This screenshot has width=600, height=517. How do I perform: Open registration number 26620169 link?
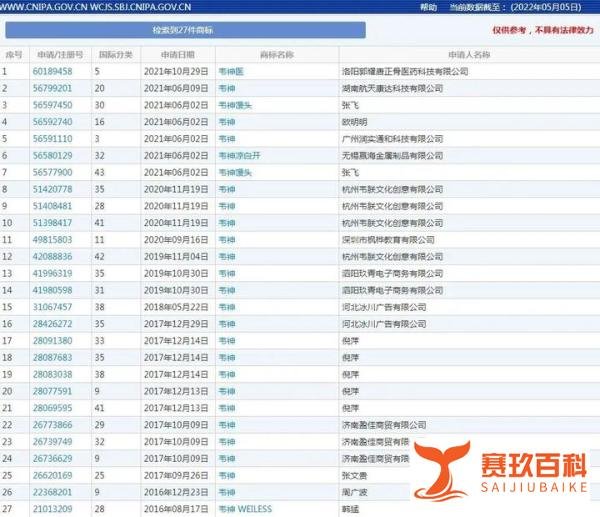tap(52, 476)
